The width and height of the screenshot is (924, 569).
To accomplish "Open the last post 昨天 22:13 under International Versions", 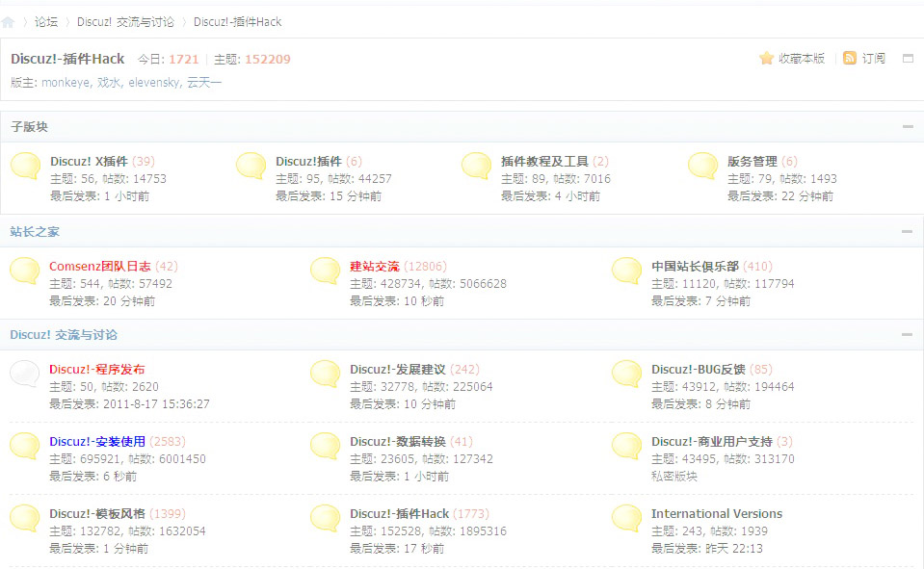I will [733, 549].
